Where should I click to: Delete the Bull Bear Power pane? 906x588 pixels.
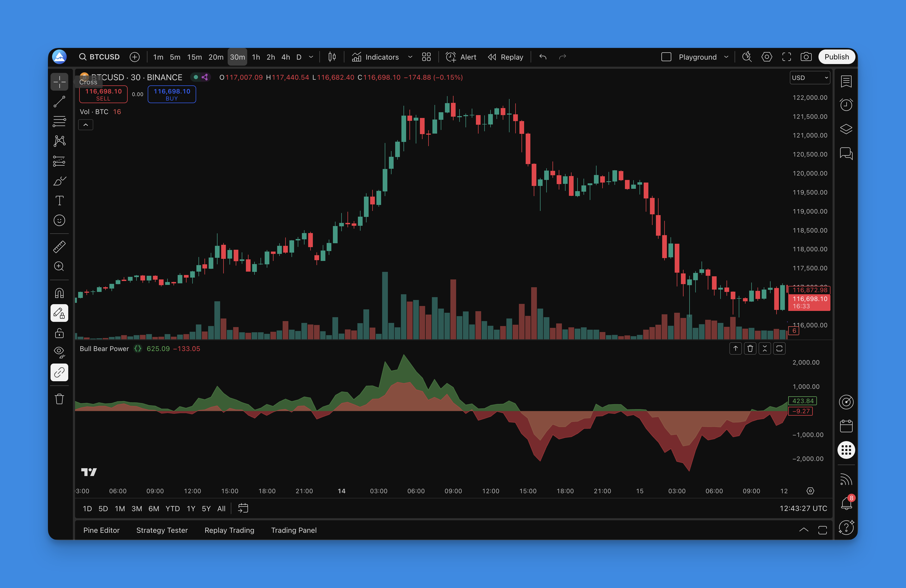coord(750,348)
